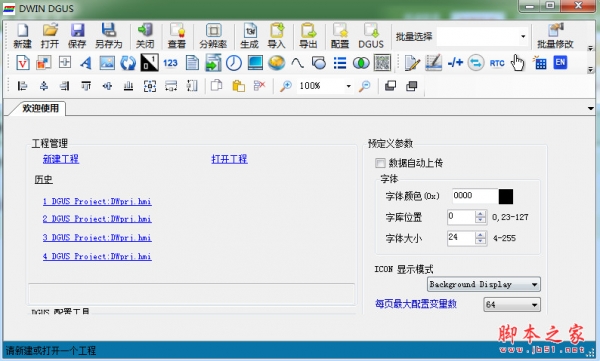Select the RTC control icon

497,63
